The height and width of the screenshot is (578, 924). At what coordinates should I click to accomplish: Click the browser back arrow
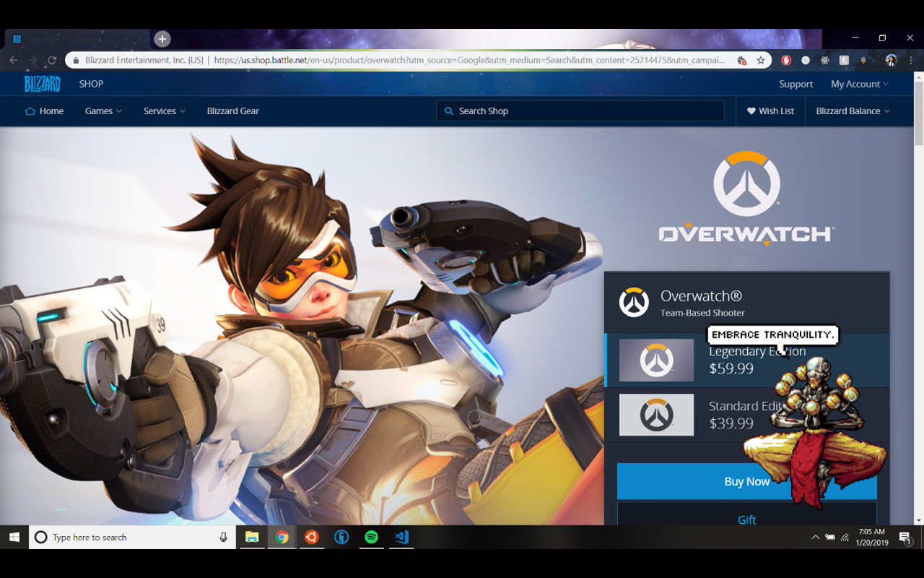pyautogui.click(x=13, y=61)
